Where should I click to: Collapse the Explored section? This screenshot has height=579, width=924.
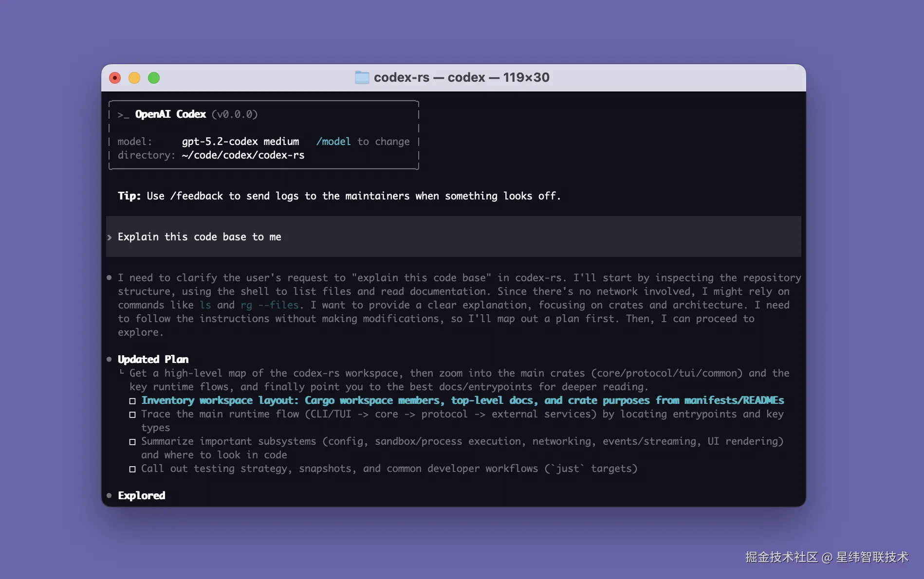click(141, 495)
